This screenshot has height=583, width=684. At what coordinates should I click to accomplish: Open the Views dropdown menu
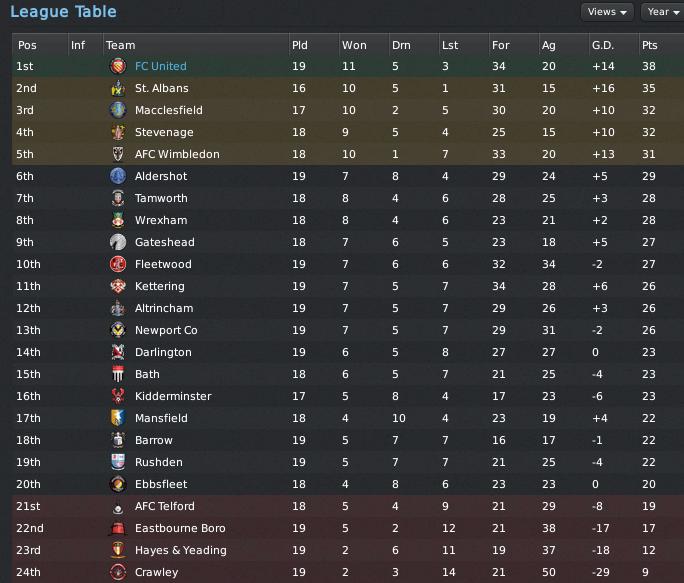(x=607, y=12)
